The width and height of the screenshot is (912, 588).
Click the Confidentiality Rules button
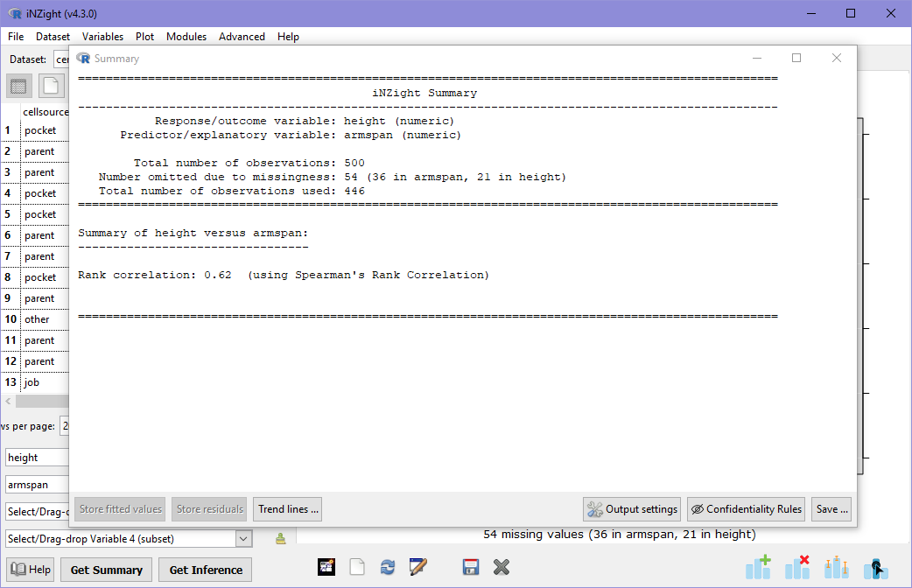tap(745, 509)
